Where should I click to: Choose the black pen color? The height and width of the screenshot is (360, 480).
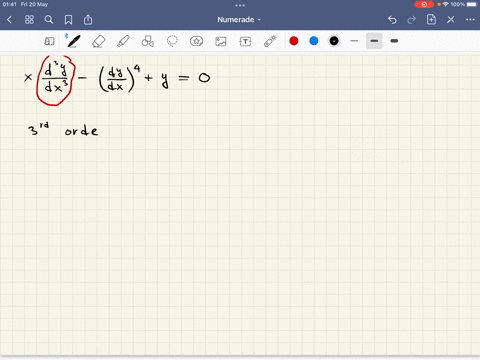pyautogui.click(x=334, y=41)
